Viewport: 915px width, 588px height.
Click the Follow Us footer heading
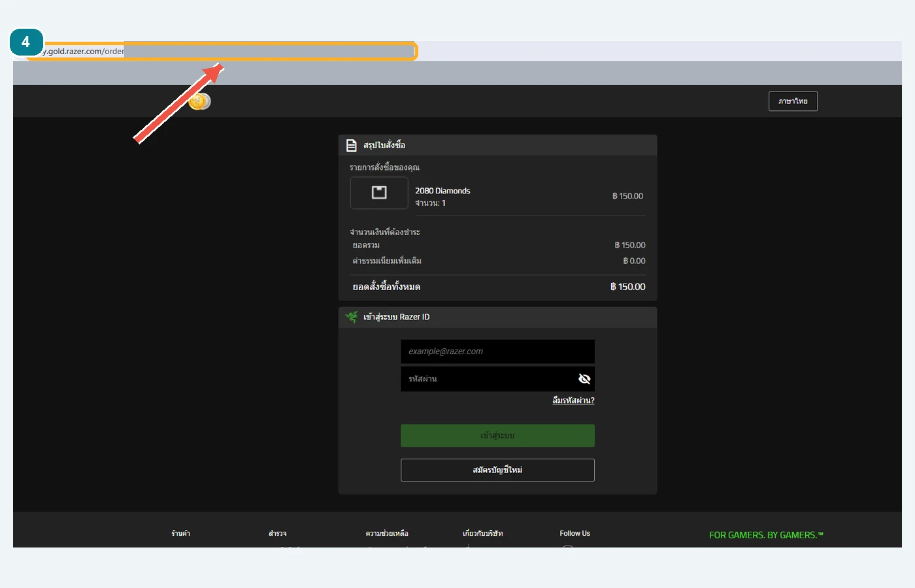pos(574,534)
